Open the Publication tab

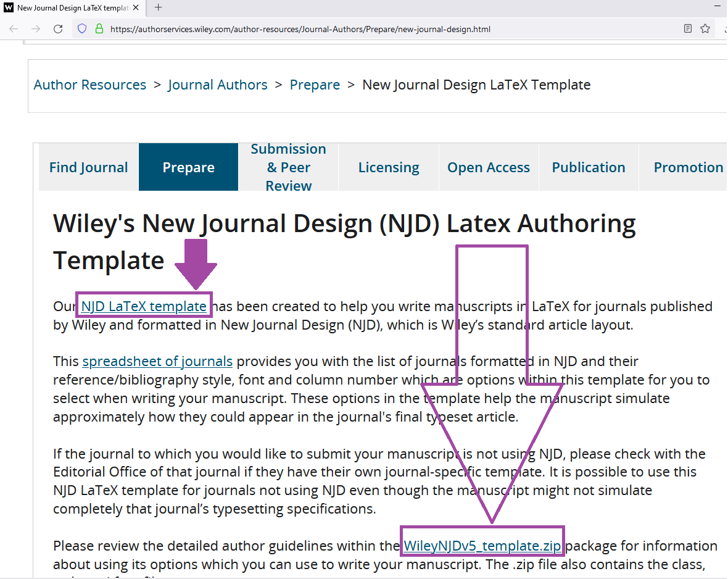[589, 167]
